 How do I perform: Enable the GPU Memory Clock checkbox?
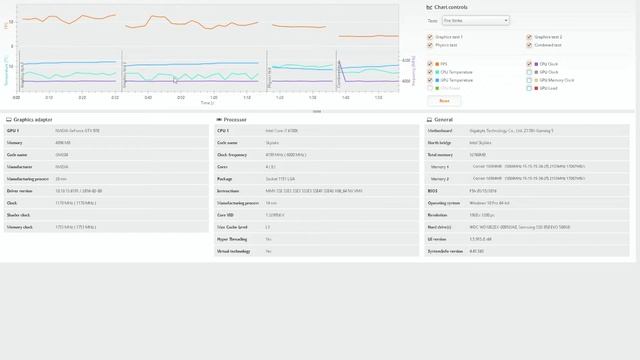529,80
